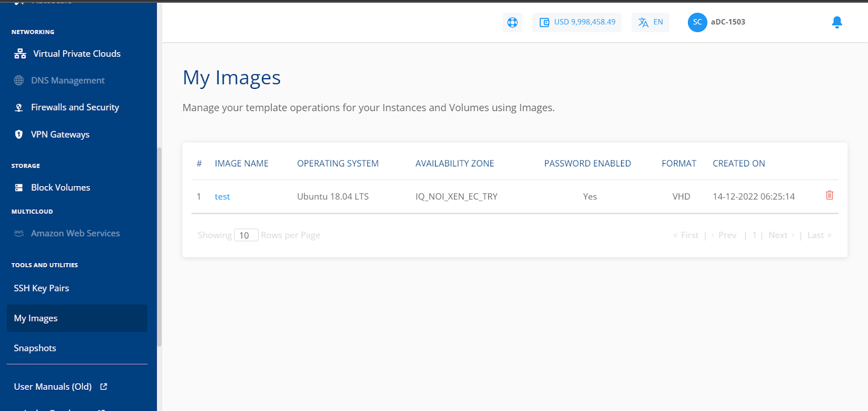Select page 1 in pagination
This screenshot has width=868, height=411.
tap(754, 235)
